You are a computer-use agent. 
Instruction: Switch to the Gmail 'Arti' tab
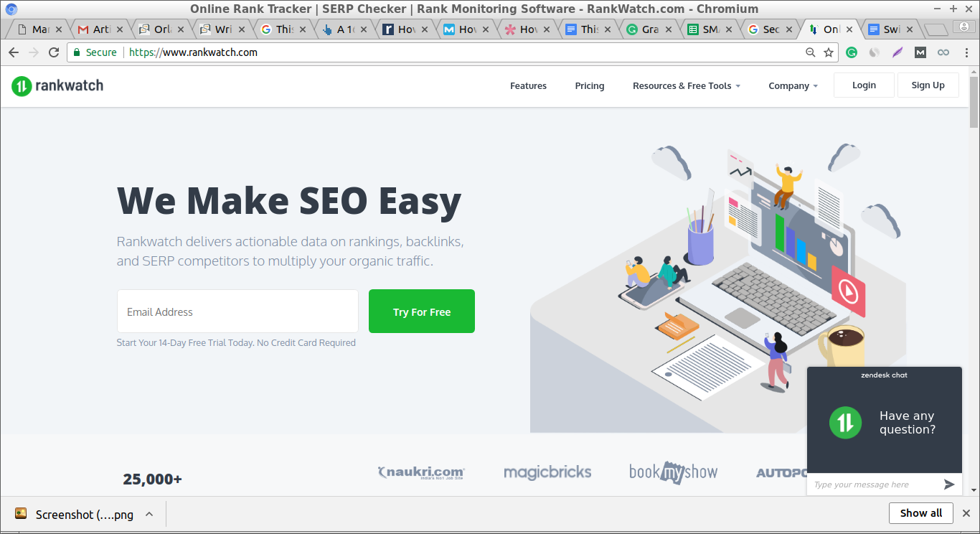click(x=99, y=29)
